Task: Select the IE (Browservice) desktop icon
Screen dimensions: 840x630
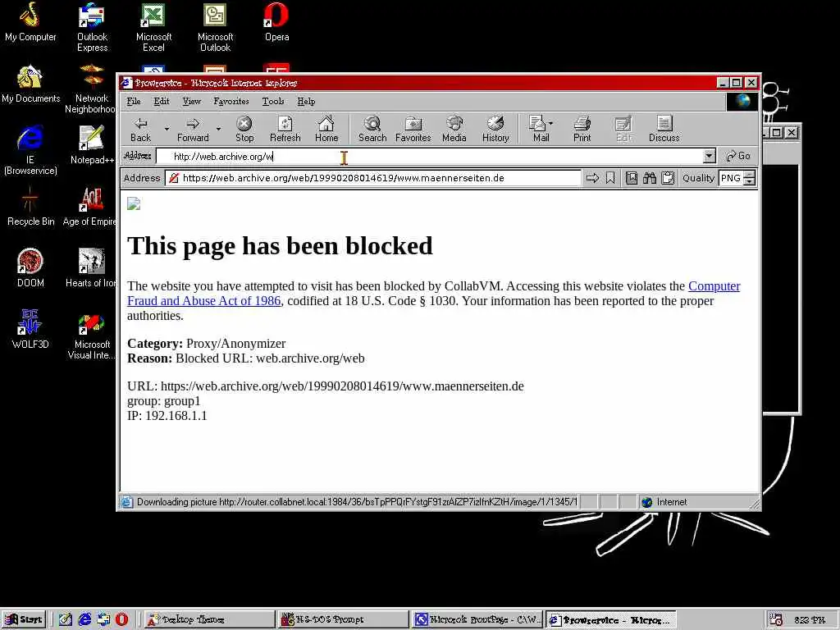Action: click(30, 150)
